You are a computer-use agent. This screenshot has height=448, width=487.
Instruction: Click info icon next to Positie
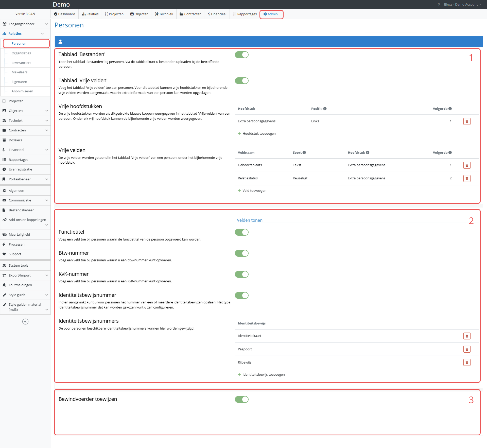(325, 109)
